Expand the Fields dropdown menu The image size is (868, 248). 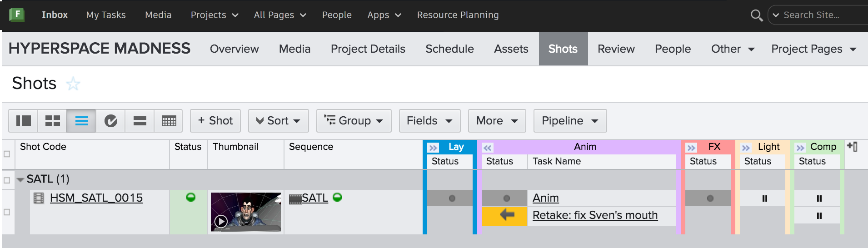[x=429, y=121]
